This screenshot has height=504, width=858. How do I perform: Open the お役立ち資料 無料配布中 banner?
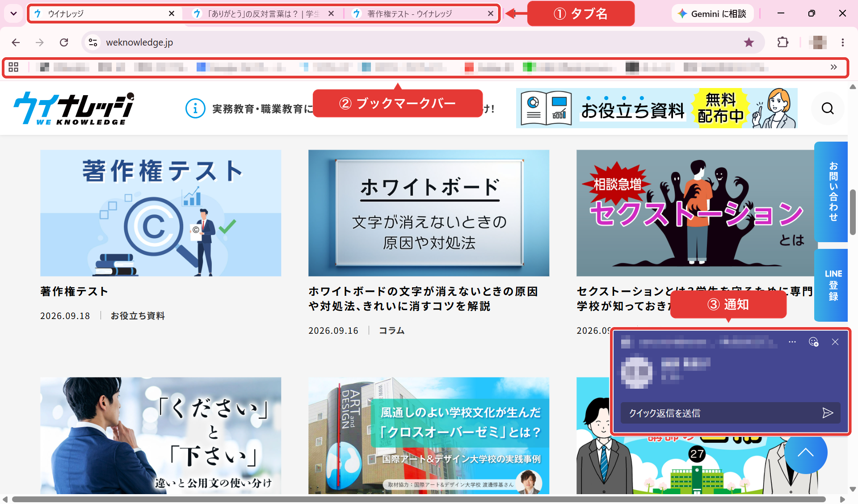657,108
